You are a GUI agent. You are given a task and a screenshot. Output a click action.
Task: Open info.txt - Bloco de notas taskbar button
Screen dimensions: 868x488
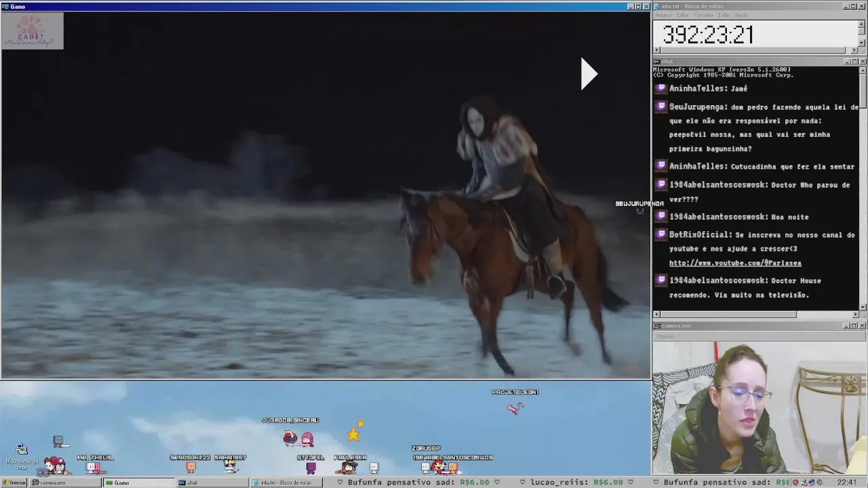[286, 483]
